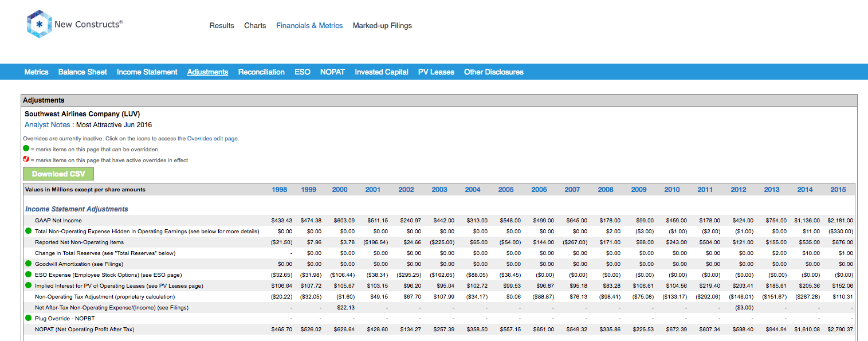Switch to the Balance Sheet tab
Screen dimensions: 868x341
coord(83,72)
